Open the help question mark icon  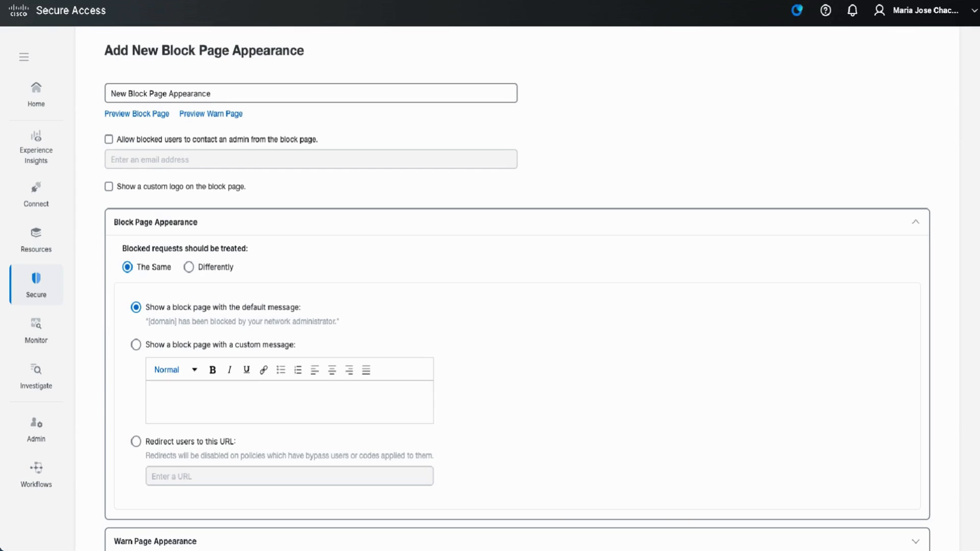(825, 10)
